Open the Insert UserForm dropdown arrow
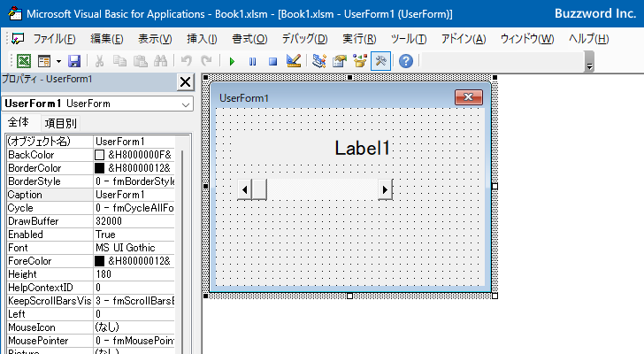This screenshot has width=644, height=354. [x=58, y=61]
